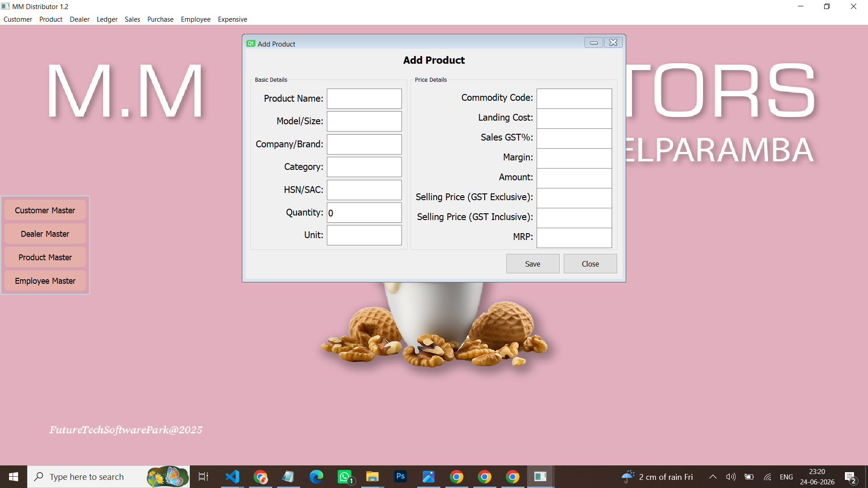The height and width of the screenshot is (488, 868).
Task: Open File Explorer from taskbar
Action: [x=373, y=477]
